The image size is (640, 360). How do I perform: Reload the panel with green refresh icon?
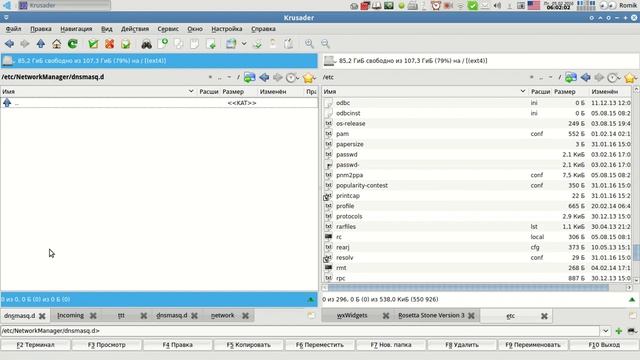point(73,44)
